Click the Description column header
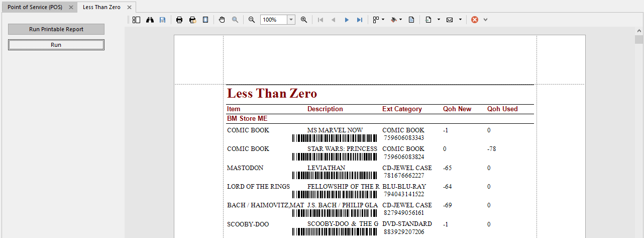Viewport: 644px width, 238px height. (x=325, y=109)
